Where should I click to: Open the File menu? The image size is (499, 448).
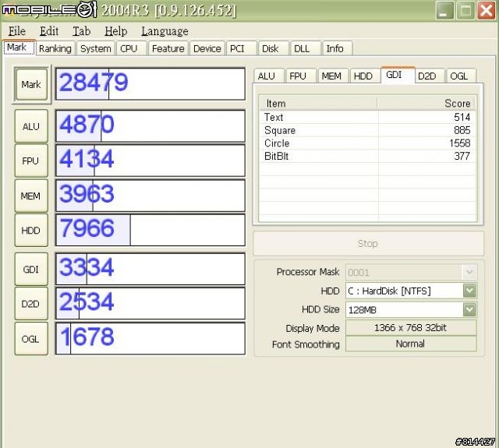click(16, 31)
